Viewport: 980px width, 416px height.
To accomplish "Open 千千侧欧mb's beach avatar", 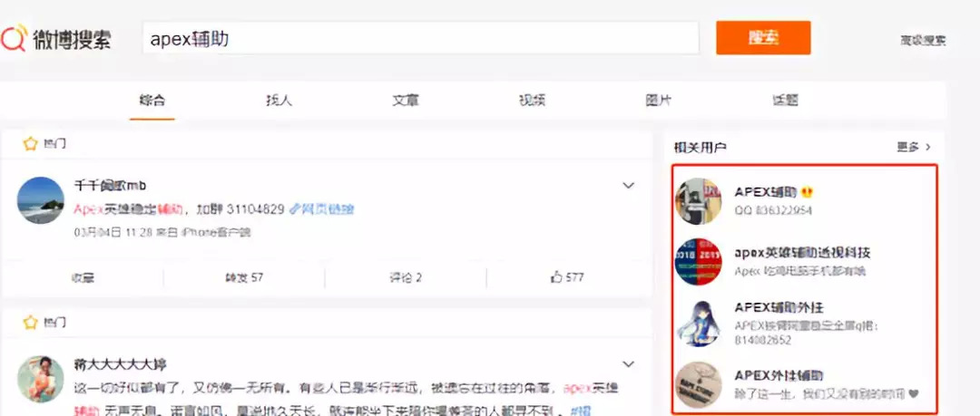I will (41, 200).
